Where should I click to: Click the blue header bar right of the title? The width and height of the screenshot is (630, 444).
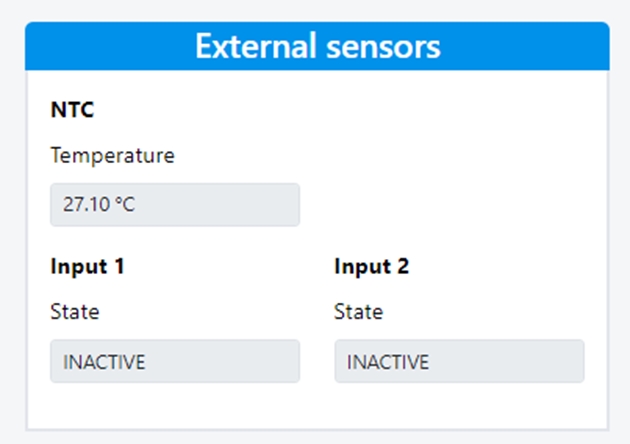(x=525, y=47)
